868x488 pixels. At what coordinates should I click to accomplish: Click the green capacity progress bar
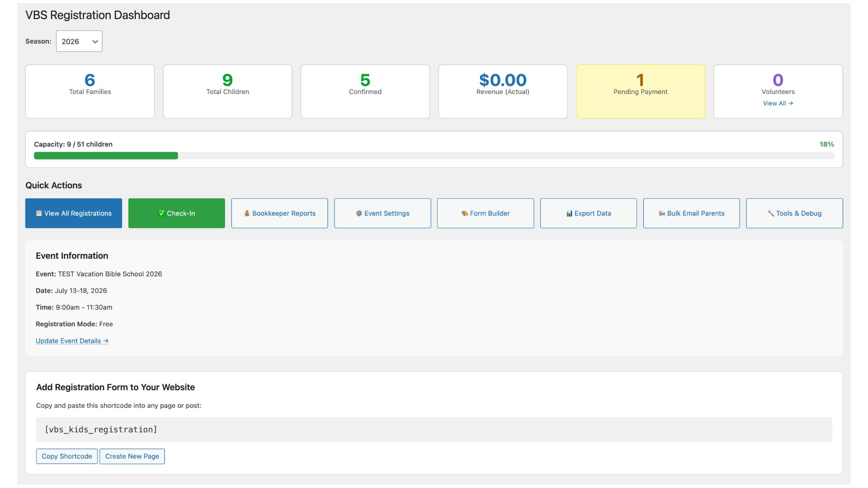point(106,156)
